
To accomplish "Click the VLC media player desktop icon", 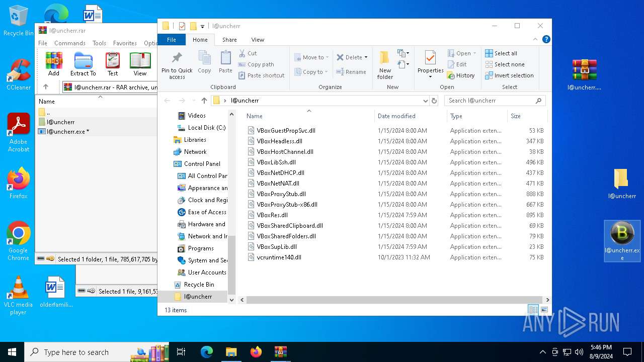I will click(18, 296).
